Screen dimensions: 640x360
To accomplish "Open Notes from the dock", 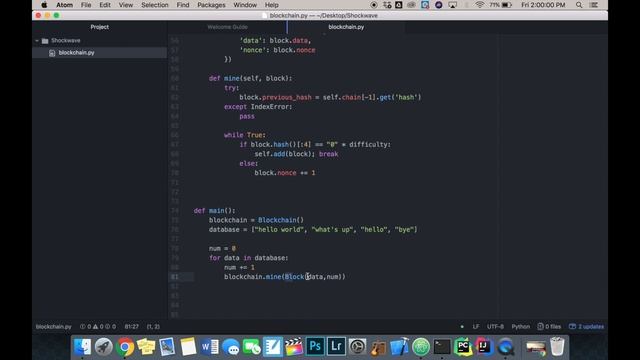I will [x=189, y=347].
